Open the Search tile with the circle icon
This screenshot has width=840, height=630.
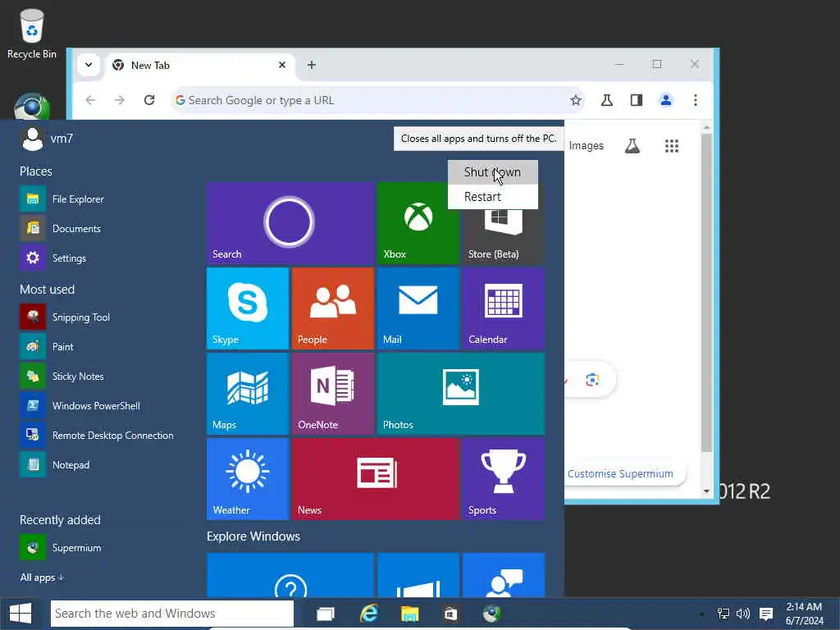point(290,223)
